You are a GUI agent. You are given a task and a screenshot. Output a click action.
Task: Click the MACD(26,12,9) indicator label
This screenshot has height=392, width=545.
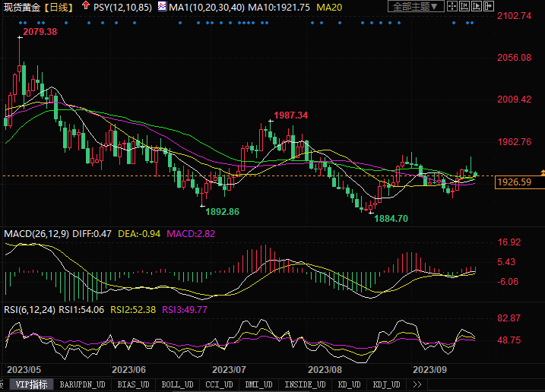(x=37, y=233)
